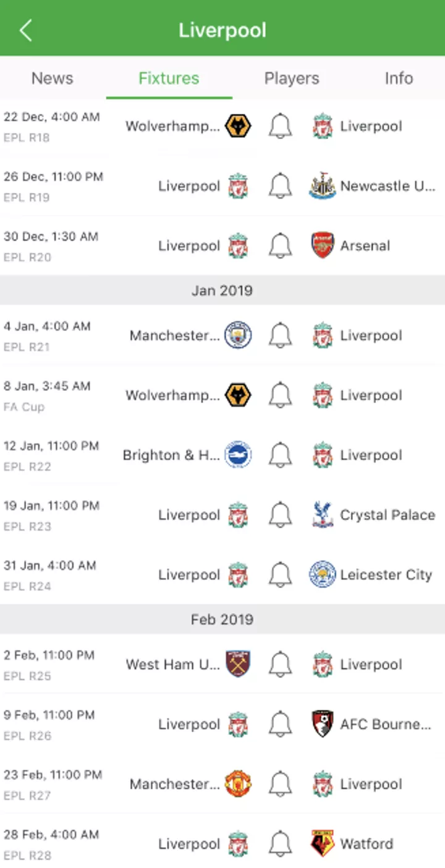The height and width of the screenshot is (868, 445).
Task: Click the West Ham United crest
Action: click(x=238, y=665)
